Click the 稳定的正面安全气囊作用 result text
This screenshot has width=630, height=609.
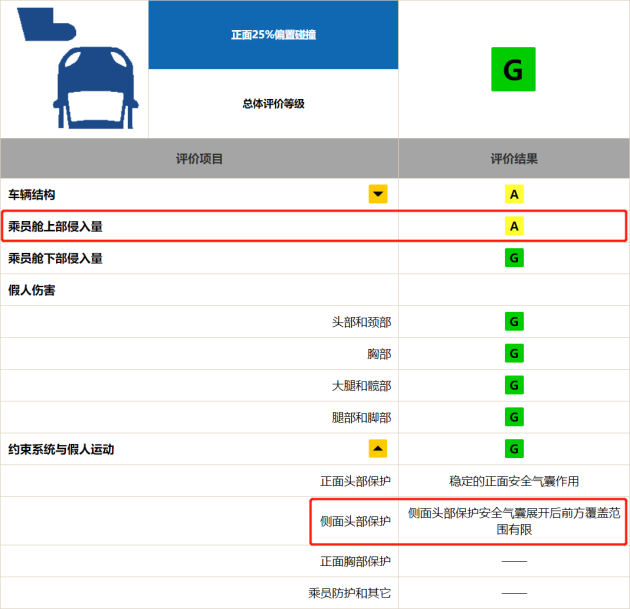click(x=514, y=481)
